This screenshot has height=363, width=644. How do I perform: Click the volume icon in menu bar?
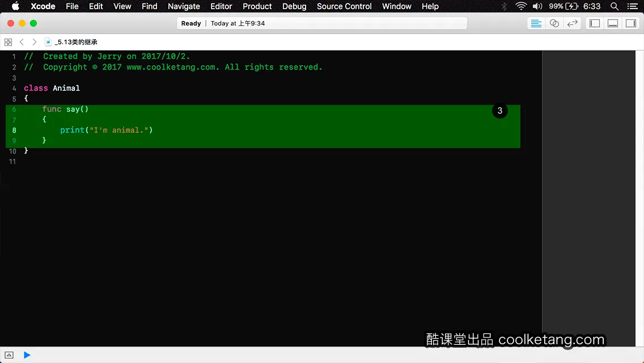coord(537,6)
